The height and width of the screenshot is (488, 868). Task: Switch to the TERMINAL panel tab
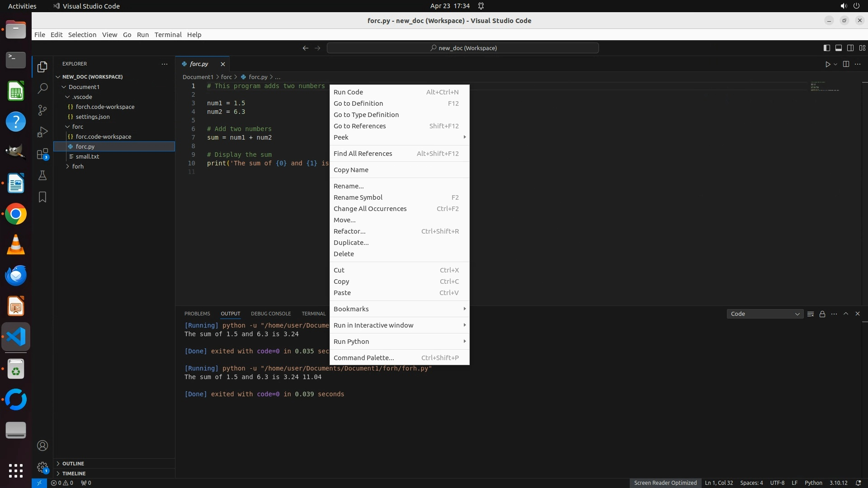pos(313,314)
